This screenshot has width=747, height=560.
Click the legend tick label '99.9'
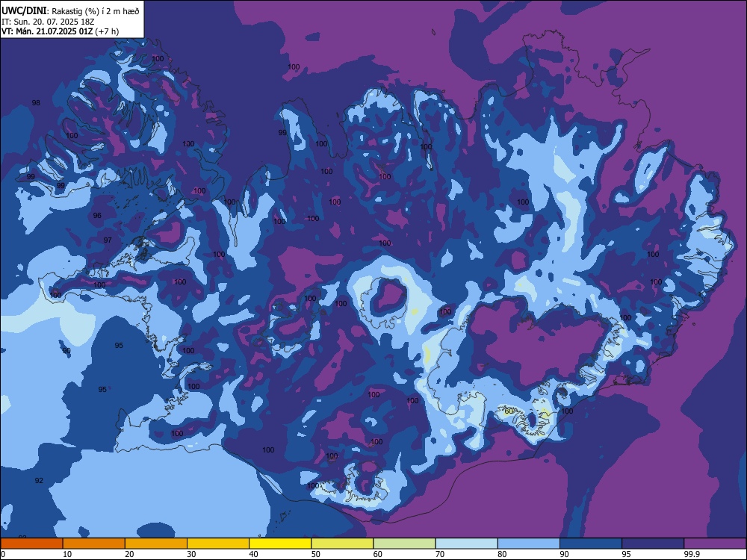click(692, 554)
